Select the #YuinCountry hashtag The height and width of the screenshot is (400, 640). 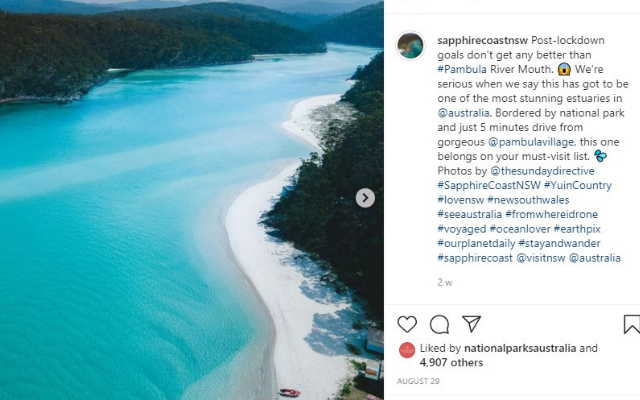[x=578, y=185]
